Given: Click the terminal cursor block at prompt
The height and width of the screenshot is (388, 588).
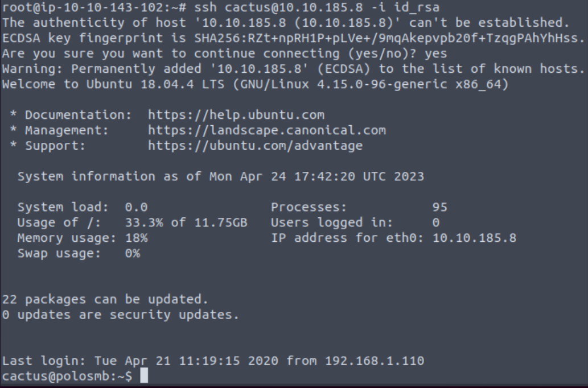Looking at the screenshot, I should [x=144, y=376].
